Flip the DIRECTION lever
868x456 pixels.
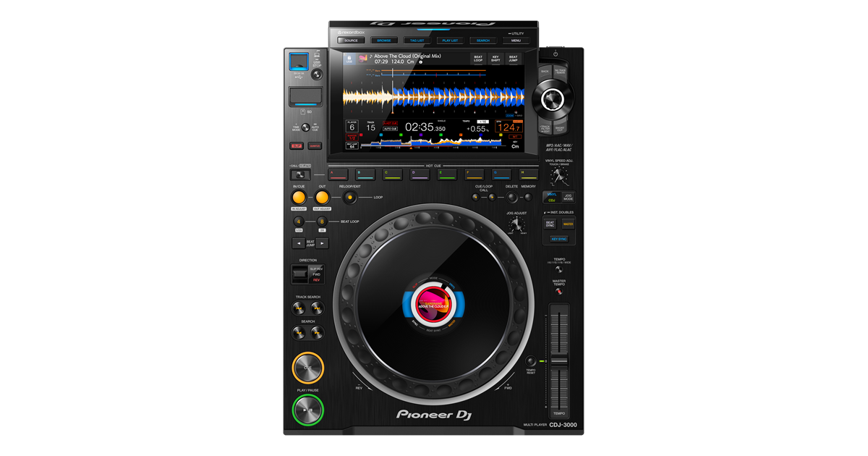pos(299,274)
